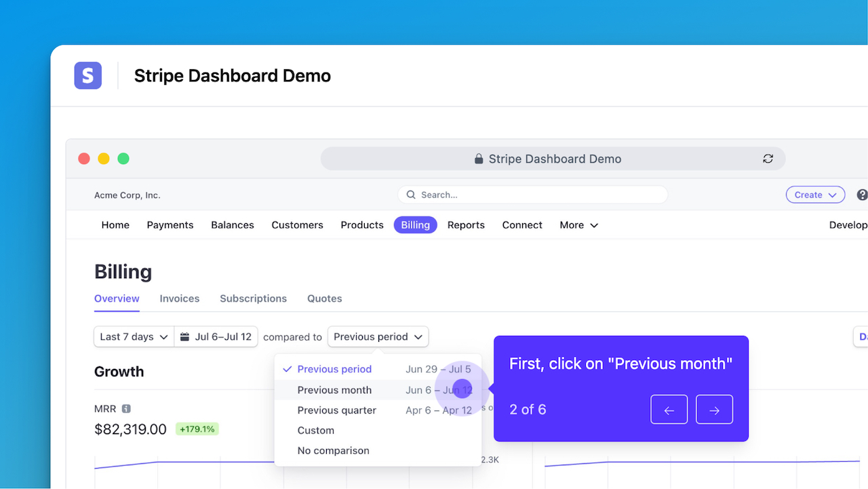Click the "Jun 29 – Jul 5" date text

tap(438, 370)
